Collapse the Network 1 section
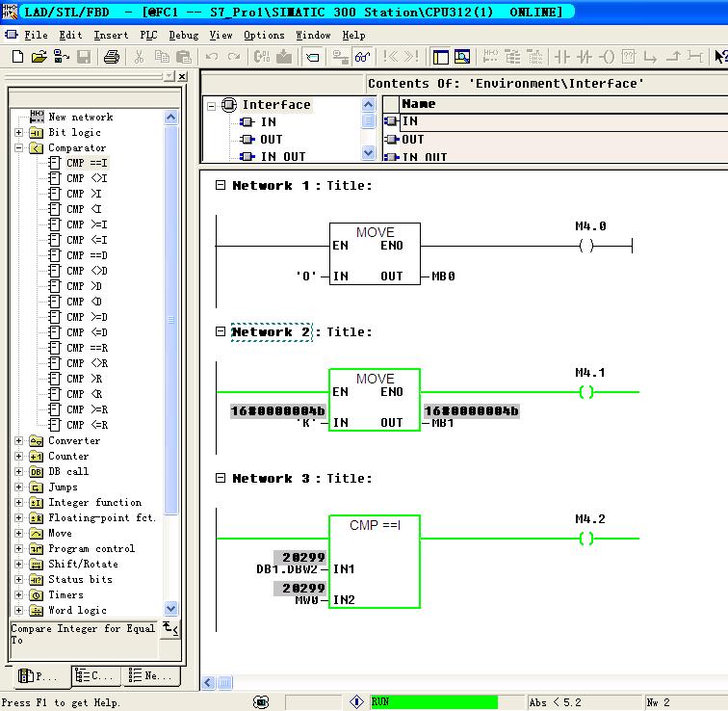728x711 pixels. (x=221, y=185)
